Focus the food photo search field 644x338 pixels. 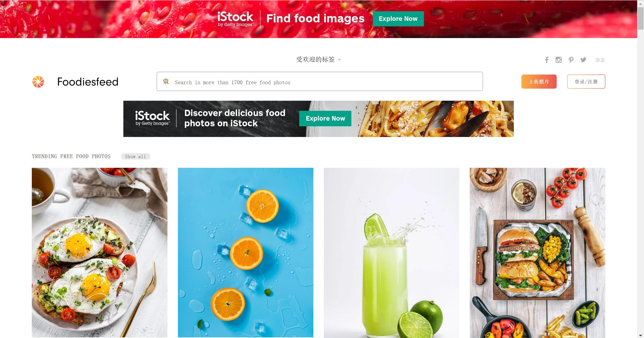320,82
